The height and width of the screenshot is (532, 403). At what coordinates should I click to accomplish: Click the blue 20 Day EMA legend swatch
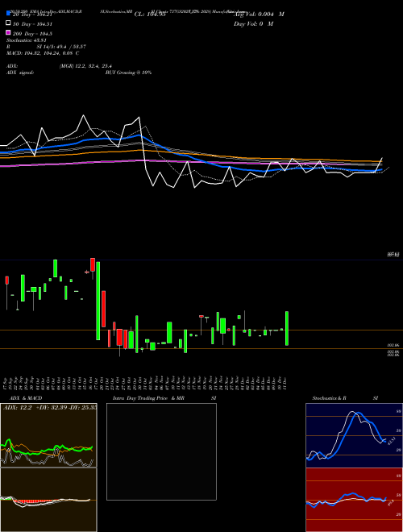(x=8, y=14)
